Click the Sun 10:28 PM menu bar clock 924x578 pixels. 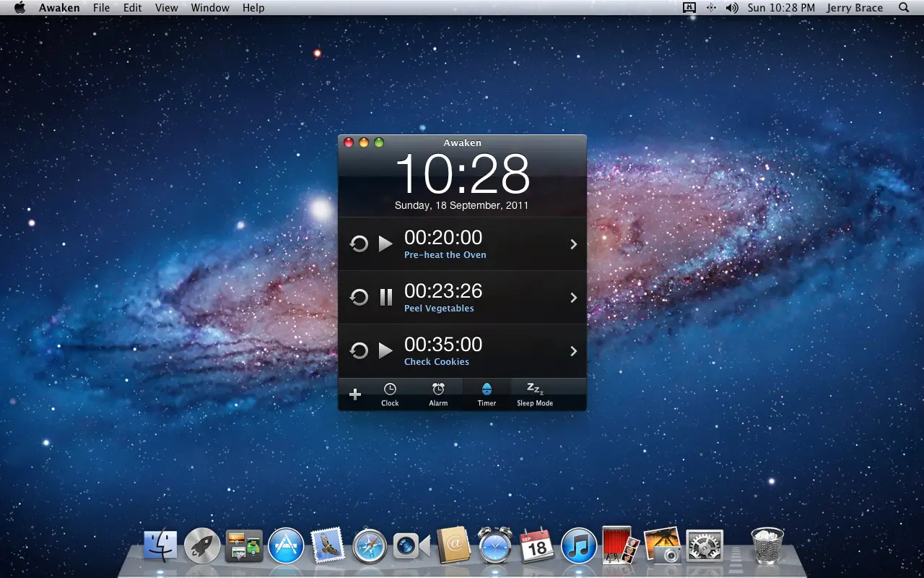(781, 8)
